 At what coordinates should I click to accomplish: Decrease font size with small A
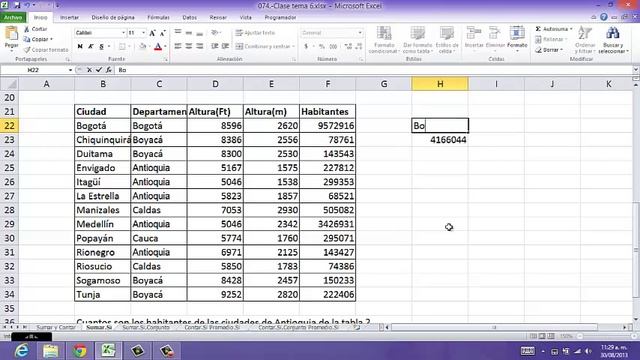[x=162, y=33]
